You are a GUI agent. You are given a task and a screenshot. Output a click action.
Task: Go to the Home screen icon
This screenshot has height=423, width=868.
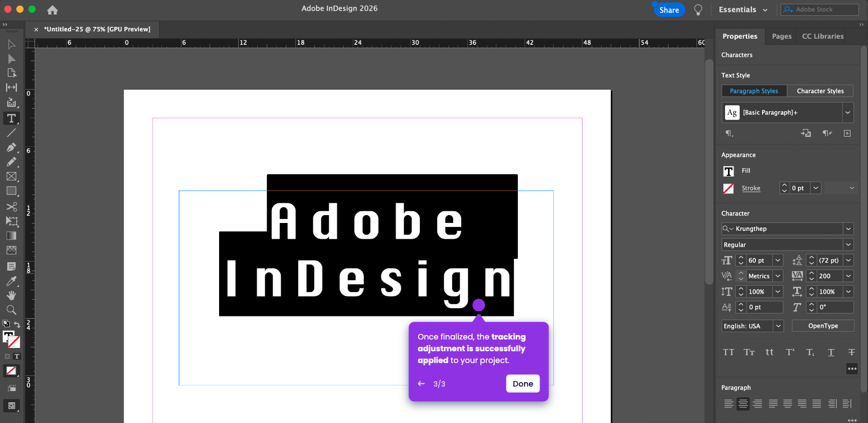pos(52,10)
